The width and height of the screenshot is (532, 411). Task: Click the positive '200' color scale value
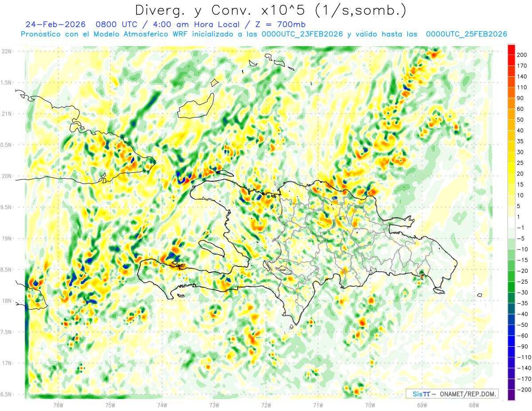pos(522,55)
